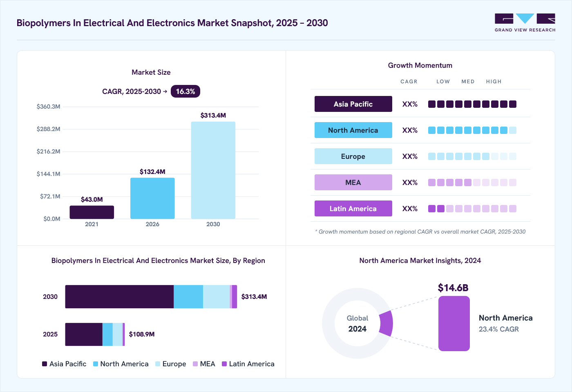572x392 pixels.
Task: Click the 23.4% CAGR text
Action: [x=499, y=329]
